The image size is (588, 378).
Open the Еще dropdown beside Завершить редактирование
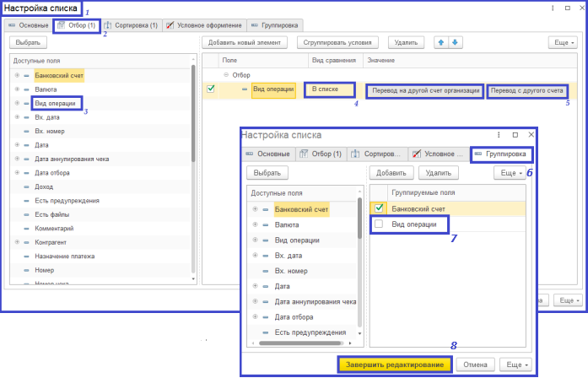pyautogui.click(x=515, y=364)
